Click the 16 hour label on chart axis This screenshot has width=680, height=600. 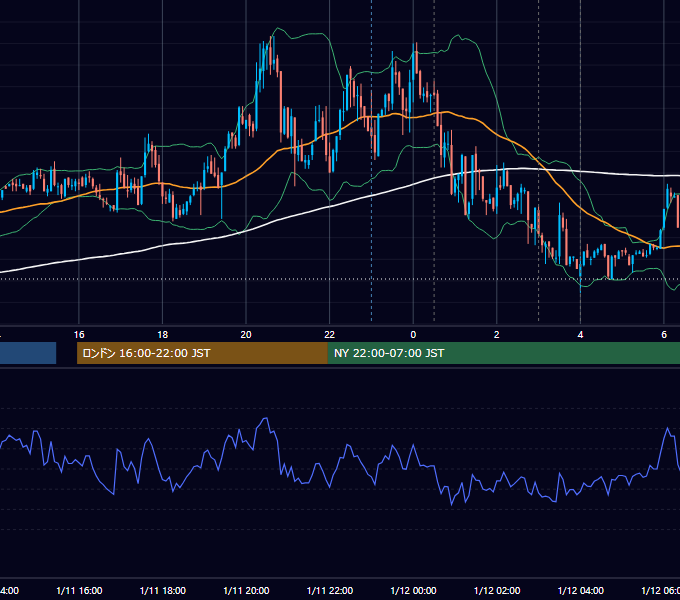coord(79,335)
